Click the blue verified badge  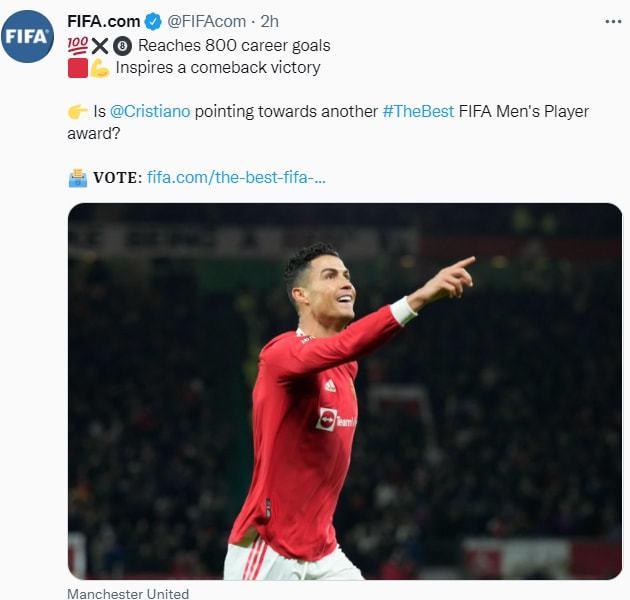click(x=153, y=22)
